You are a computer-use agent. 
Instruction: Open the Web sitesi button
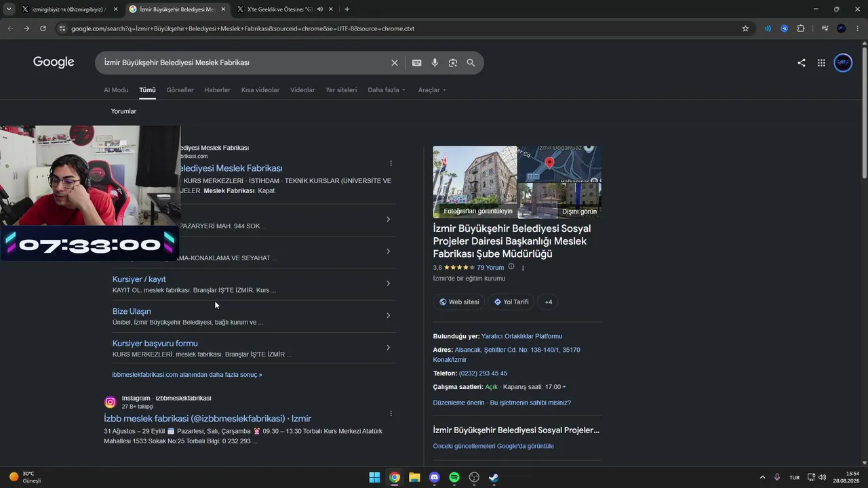(459, 302)
